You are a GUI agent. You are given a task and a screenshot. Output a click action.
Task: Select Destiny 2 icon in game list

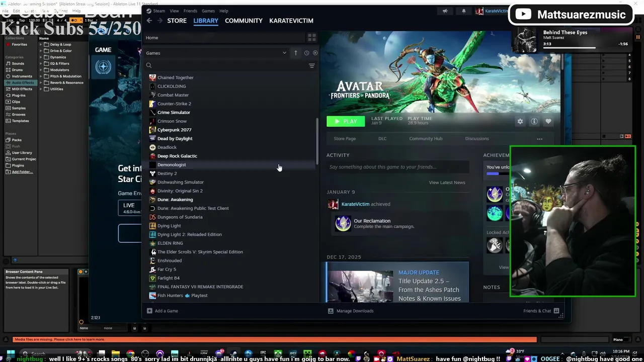(152, 173)
